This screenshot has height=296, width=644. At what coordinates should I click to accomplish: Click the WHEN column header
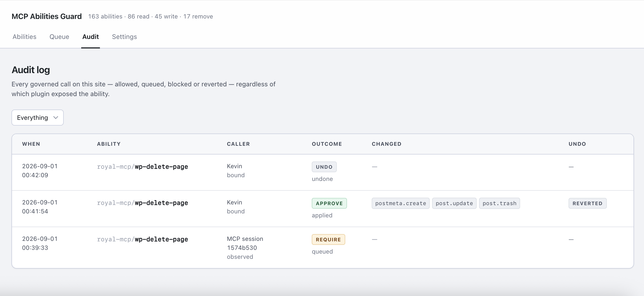pos(31,144)
